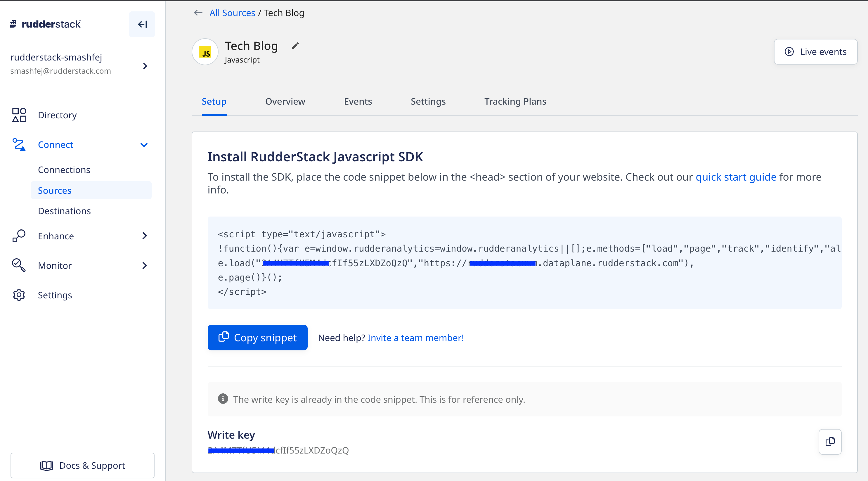Collapse the sidebar with arrow icon

(142, 24)
